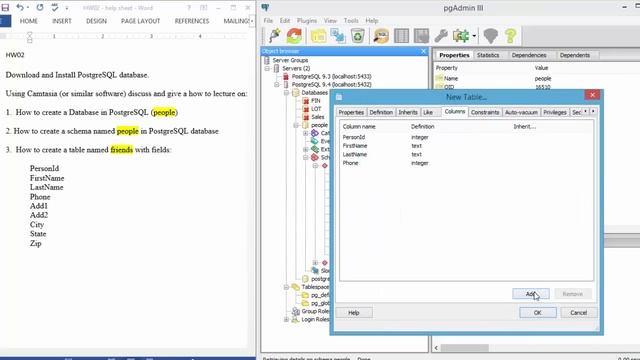
Task: Click the Create new object icon
Action: (x=338, y=36)
